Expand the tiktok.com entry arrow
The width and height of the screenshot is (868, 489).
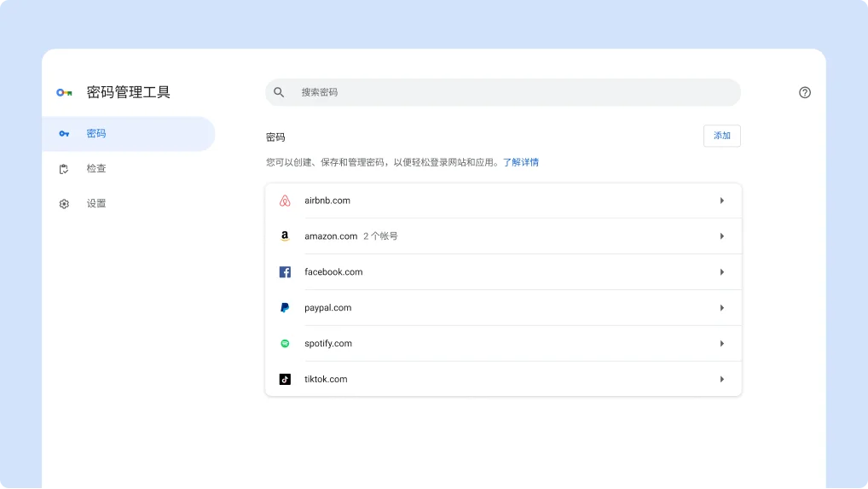click(x=722, y=380)
